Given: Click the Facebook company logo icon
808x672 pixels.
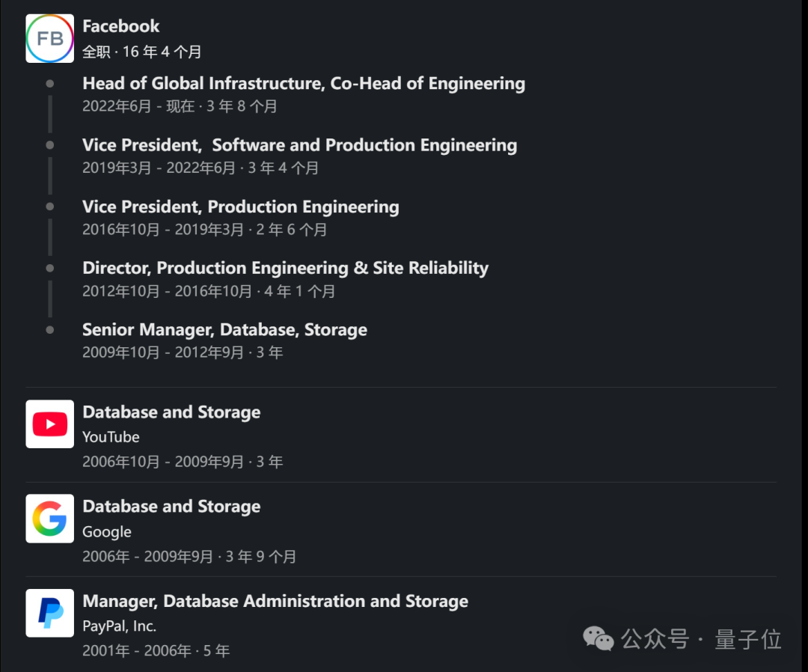Looking at the screenshot, I should [x=49, y=38].
